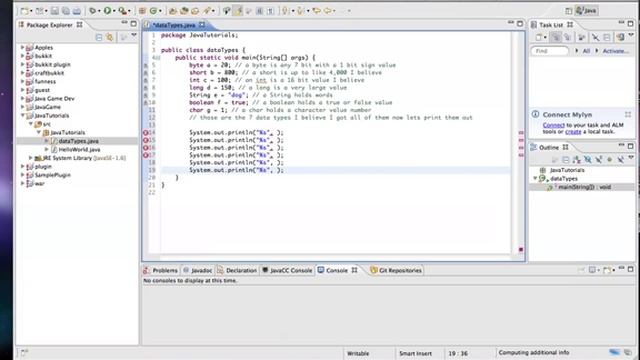Click the Display Selected Console icon
640x360 pixels.
[592, 270]
